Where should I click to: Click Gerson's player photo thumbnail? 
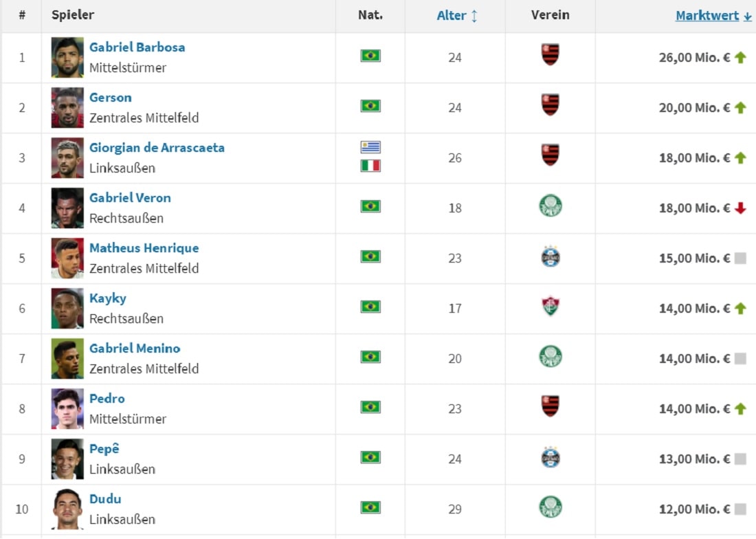click(x=67, y=108)
